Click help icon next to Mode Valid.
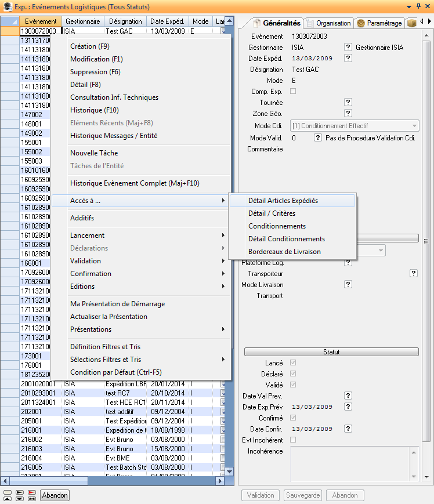The width and height of the screenshot is (434, 504). [318, 138]
